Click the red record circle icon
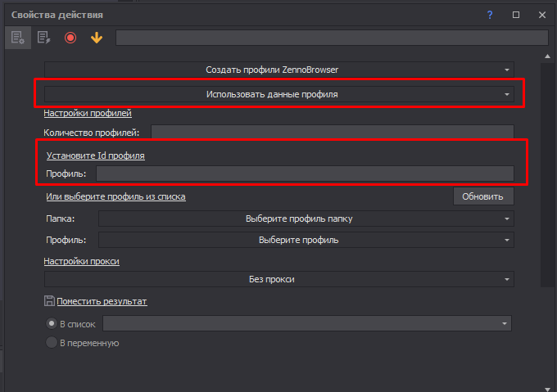557x392 pixels. [x=70, y=38]
